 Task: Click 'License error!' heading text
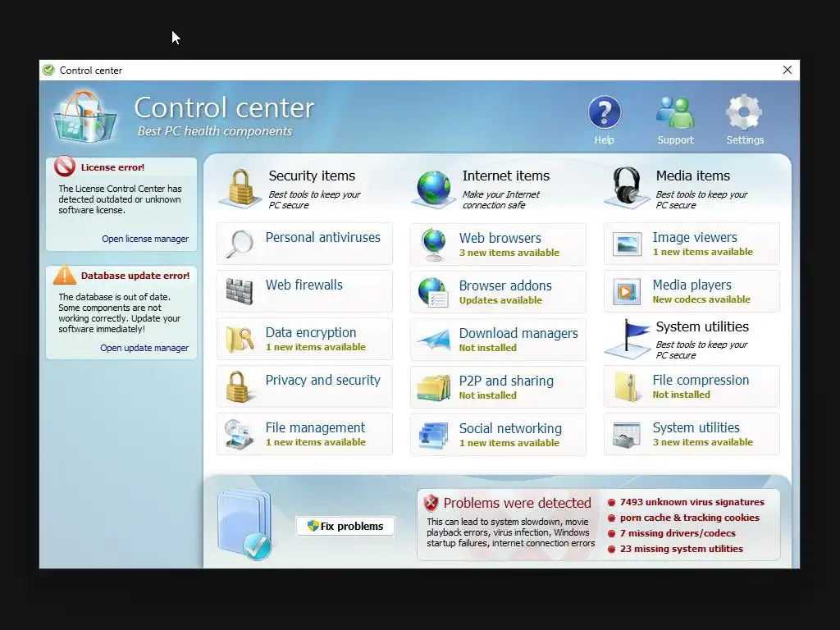112,167
